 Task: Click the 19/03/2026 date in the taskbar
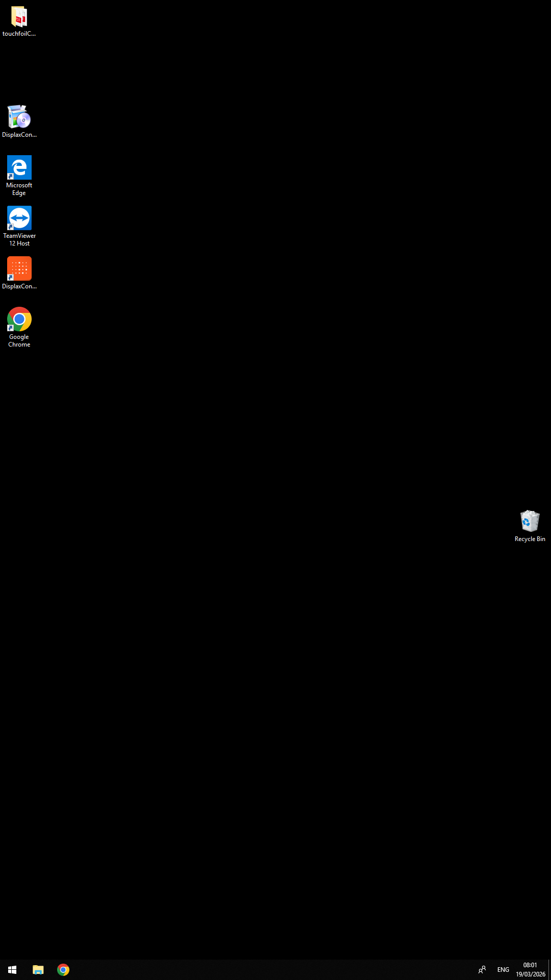pos(530,974)
